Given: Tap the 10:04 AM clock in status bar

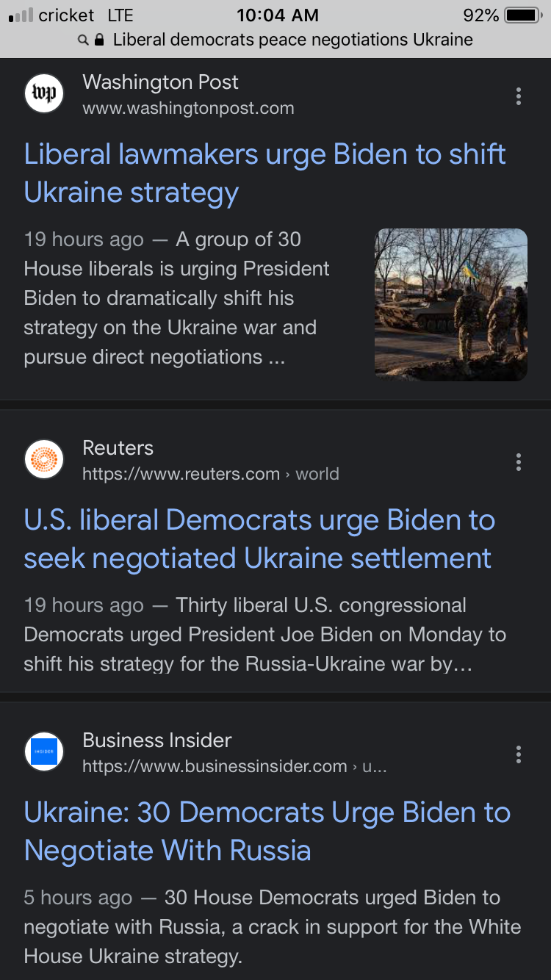Looking at the screenshot, I should pyautogui.click(x=278, y=15).
